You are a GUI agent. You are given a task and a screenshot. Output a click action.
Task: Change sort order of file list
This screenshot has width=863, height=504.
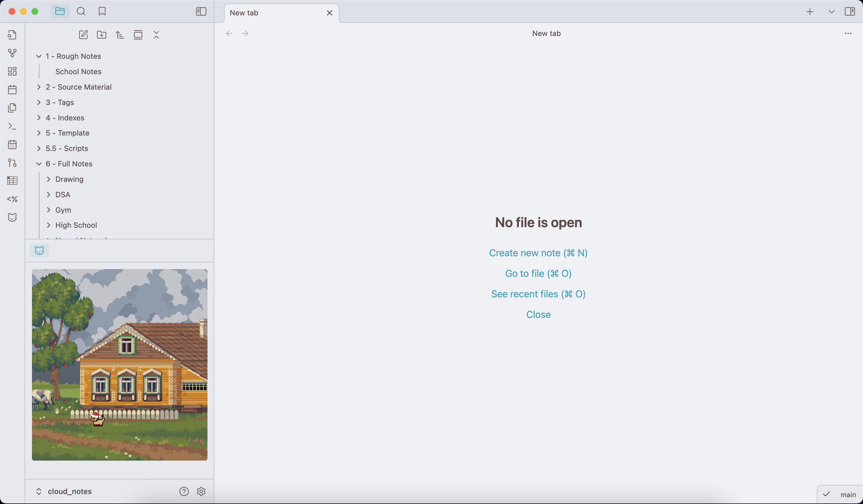pyautogui.click(x=120, y=35)
